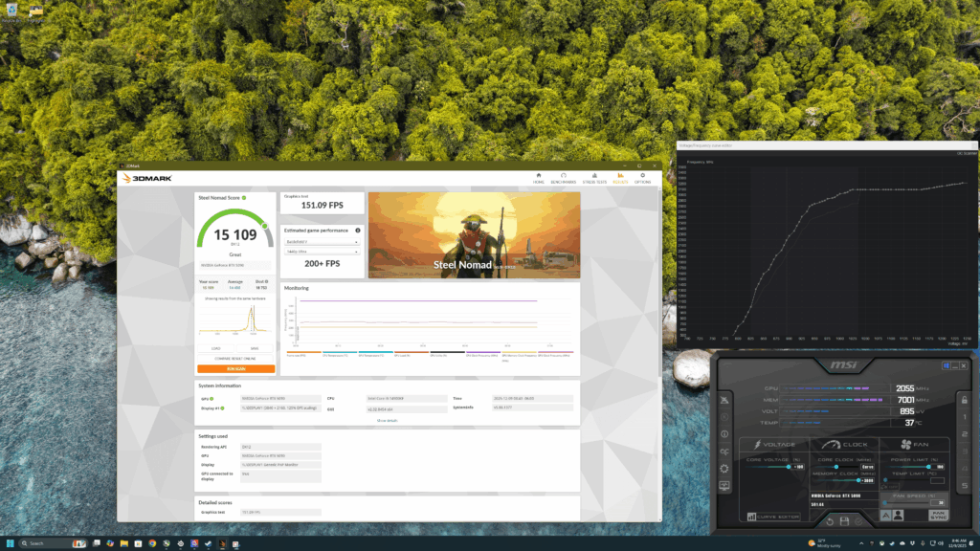
Task: Click the orange RUN AGAIN button
Action: 235,368
